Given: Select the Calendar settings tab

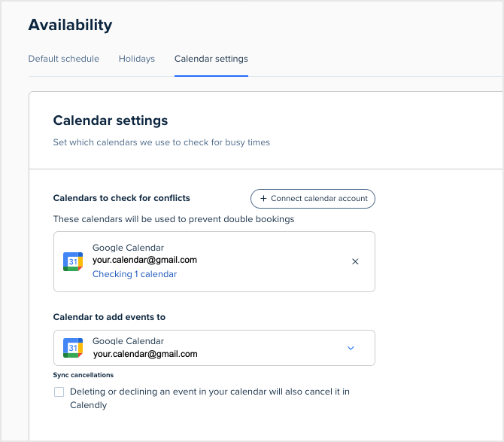Looking at the screenshot, I should click(x=211, y=59).
